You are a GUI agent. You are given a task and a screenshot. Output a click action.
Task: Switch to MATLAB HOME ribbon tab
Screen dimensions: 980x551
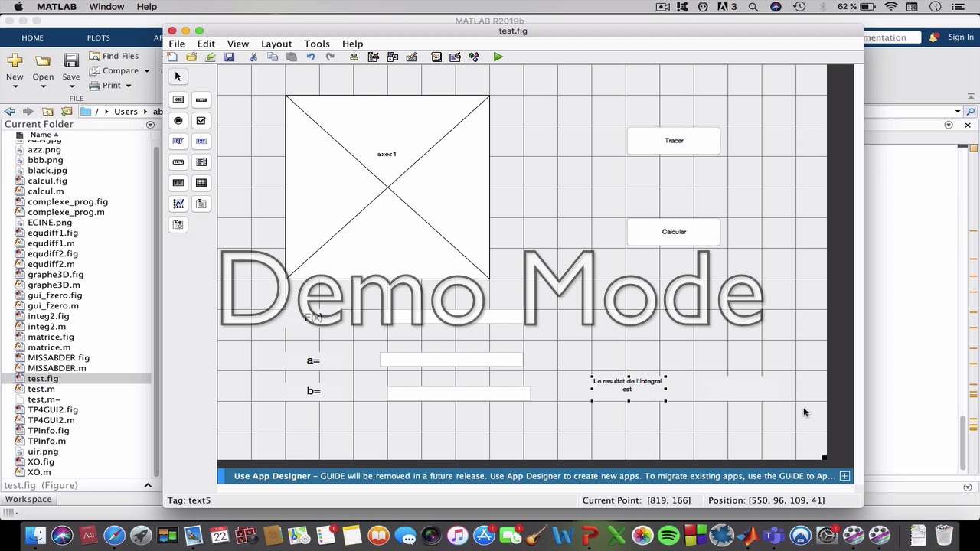33,37
